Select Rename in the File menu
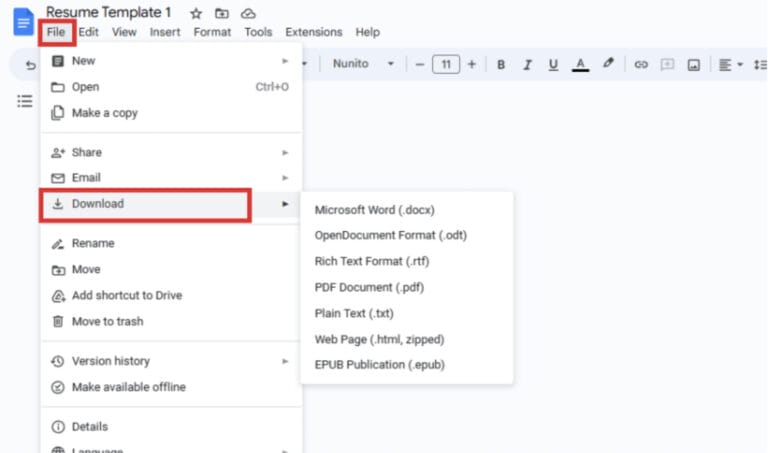Viewport: 768px width, 453px height. coord(170,243)
